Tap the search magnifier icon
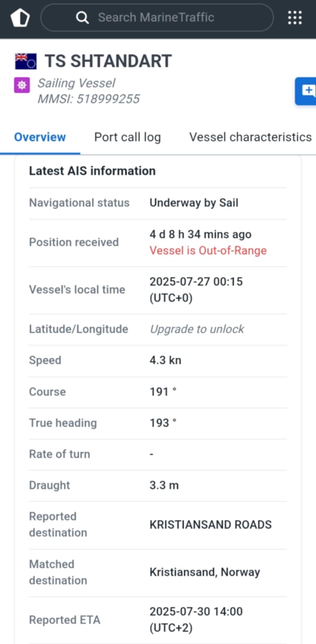 [x=82, y=18]
